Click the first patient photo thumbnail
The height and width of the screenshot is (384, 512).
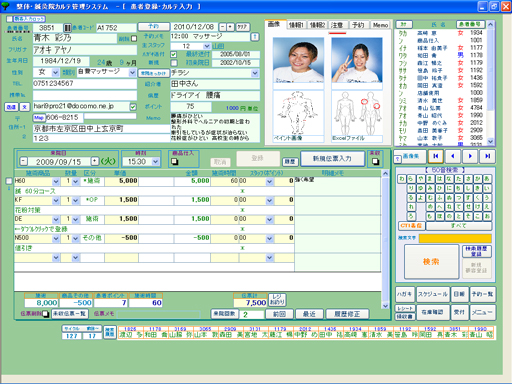298,60
